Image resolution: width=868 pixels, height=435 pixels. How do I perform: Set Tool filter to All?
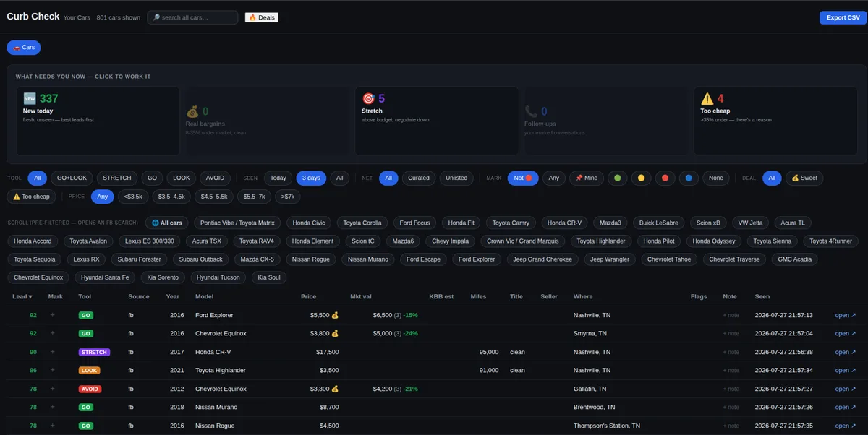[38, 178]
